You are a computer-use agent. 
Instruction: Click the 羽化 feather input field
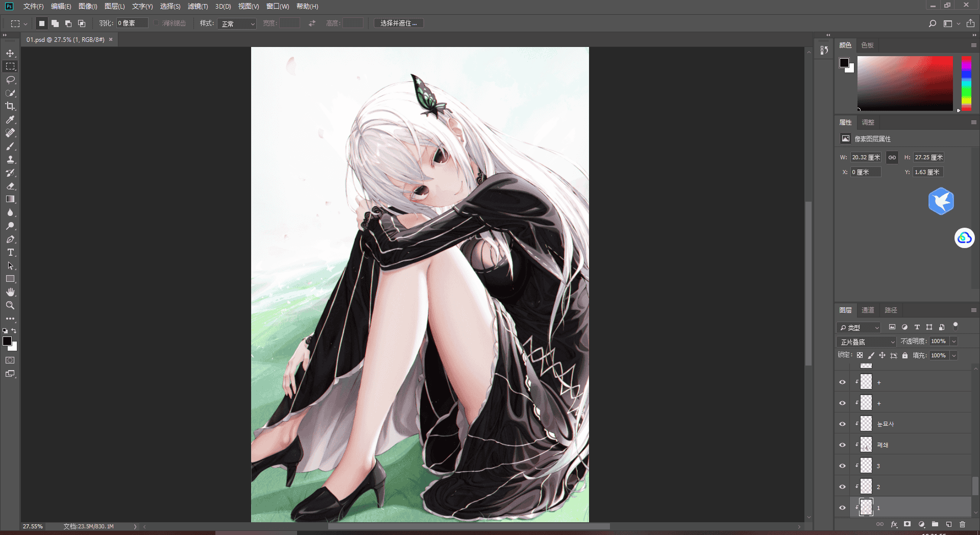pos(132,23)
